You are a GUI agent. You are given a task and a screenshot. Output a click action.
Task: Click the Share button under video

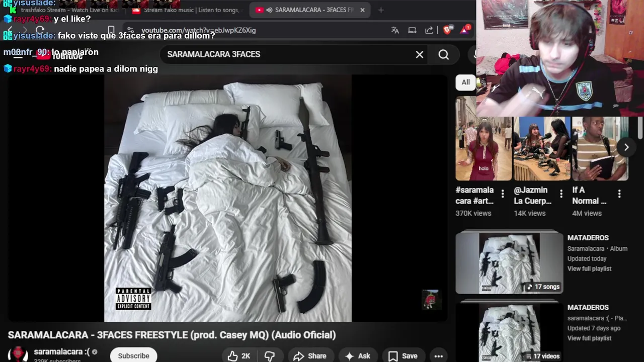point(310,356)
